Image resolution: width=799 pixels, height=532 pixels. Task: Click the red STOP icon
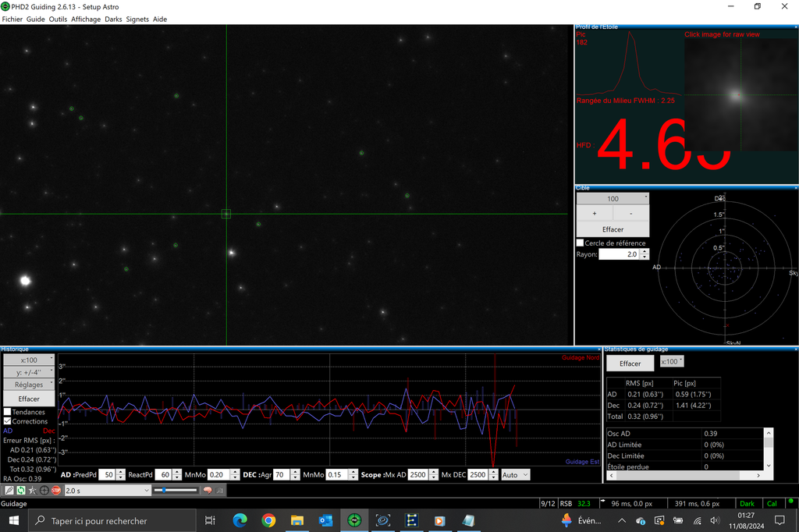56,490
